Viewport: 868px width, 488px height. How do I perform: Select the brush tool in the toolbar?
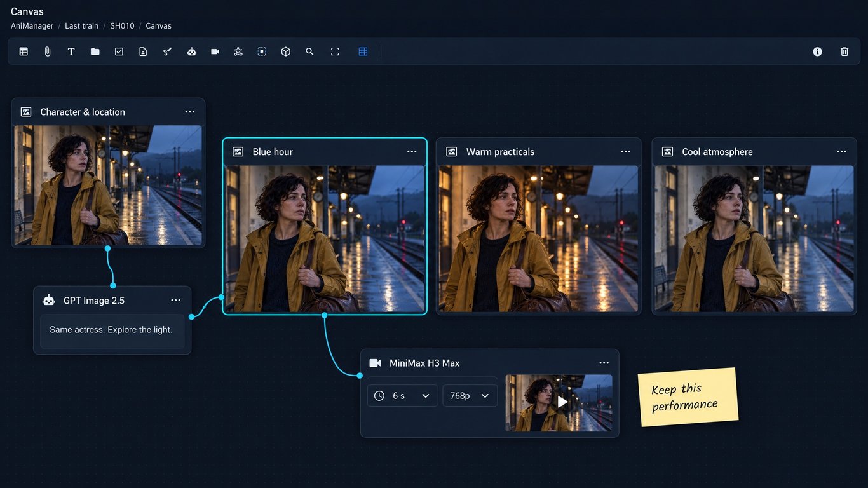coord(167,51)
